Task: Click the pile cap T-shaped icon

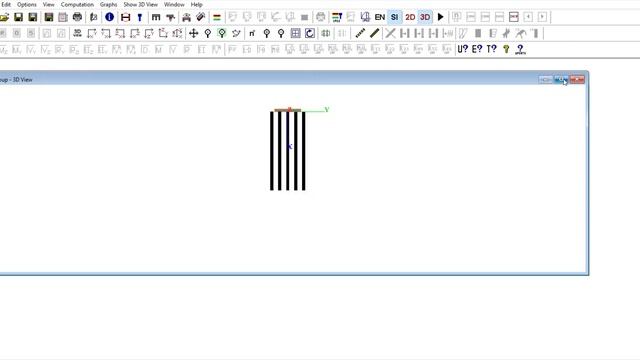Action: click(170, 17)
